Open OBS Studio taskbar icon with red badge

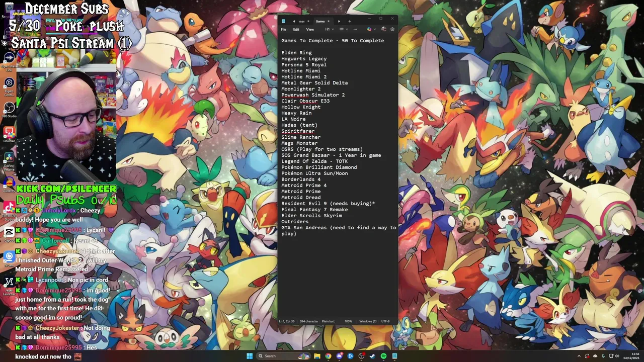click(x=361, y=356)
